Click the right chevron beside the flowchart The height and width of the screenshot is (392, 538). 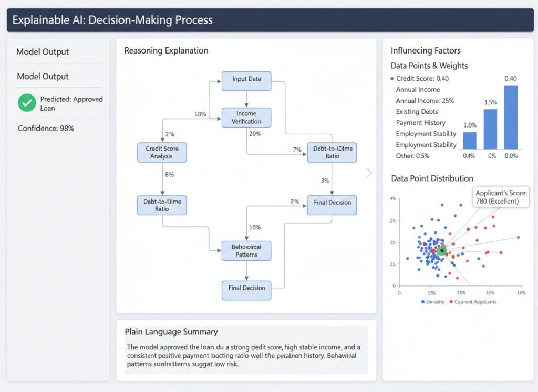[x=369, y=173]
